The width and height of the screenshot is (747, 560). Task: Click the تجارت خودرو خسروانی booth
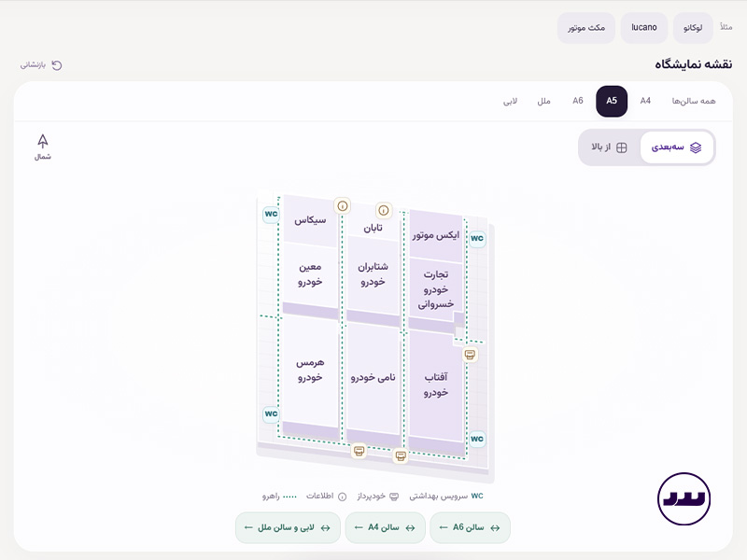tap(436, 289)
